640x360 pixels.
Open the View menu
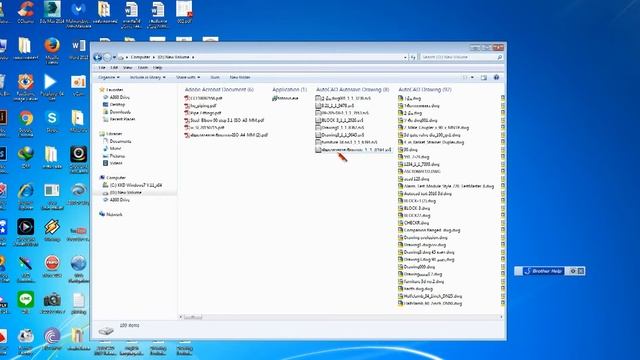pyautogui.click(x=128, y=67)
